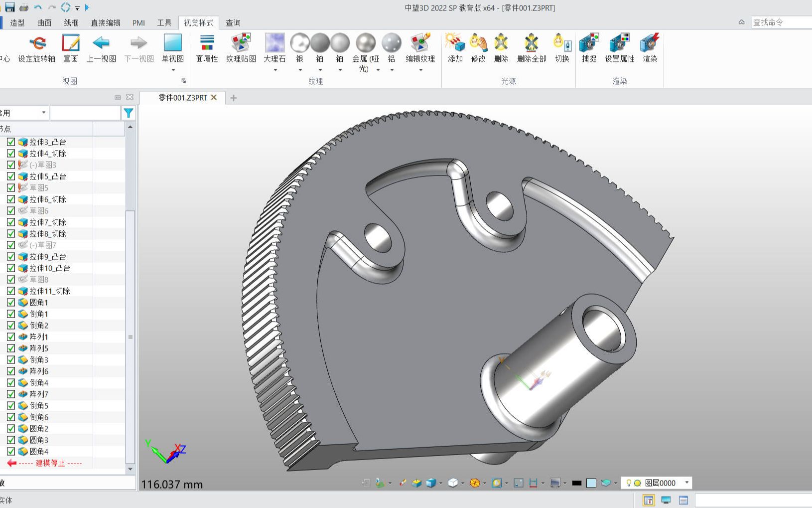Select the 建模停止 marker row
The height and width of the screenshot is (508, 812).
[50, 463]
